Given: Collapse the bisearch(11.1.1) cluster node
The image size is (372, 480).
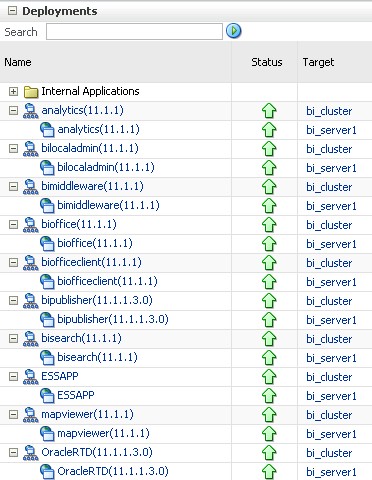Looking at the screenshot, I should 13,338.
